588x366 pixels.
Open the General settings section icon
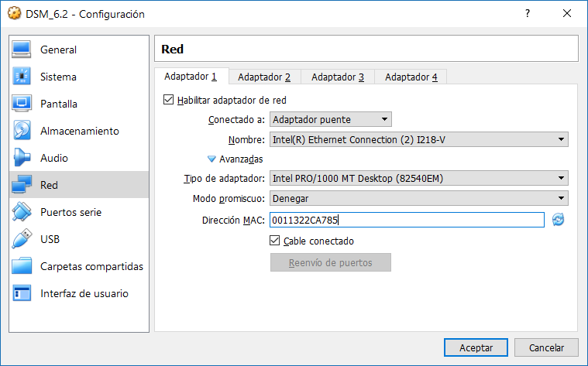pos(22,50)
